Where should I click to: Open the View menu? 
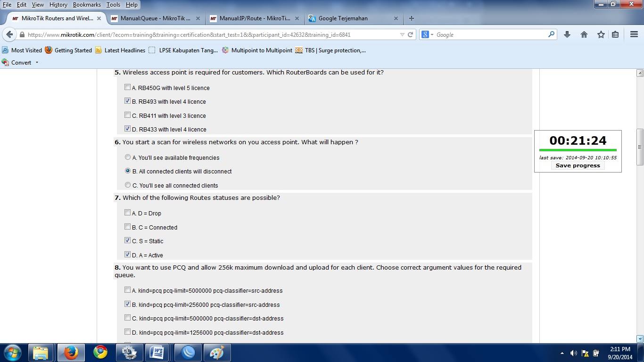coord(38,4)
